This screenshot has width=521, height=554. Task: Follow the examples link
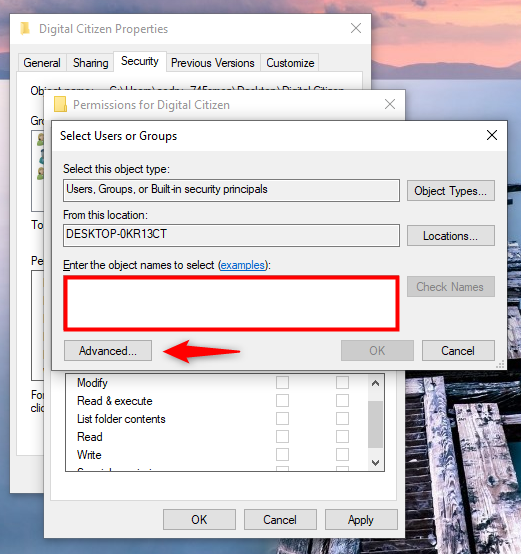coord(243,265)
